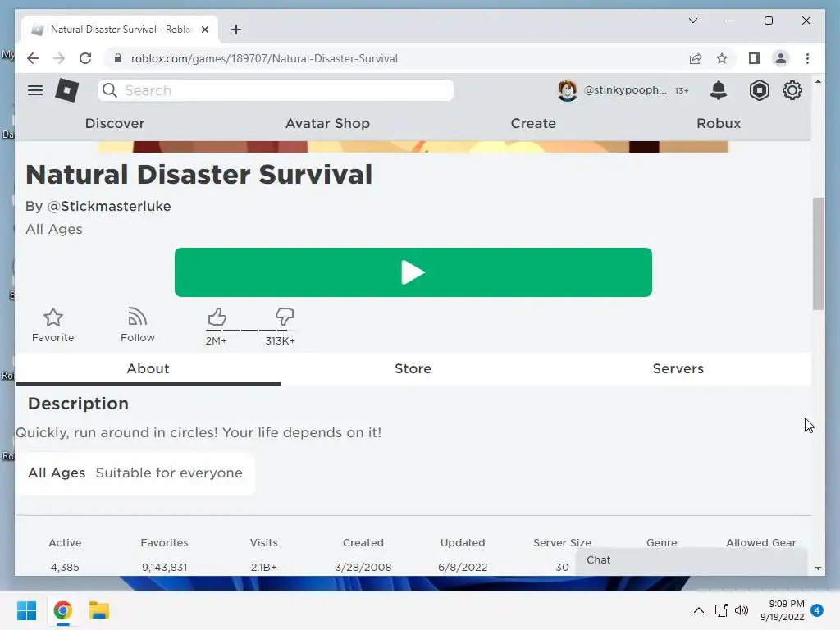
Task: Click the scrollbar up arrow
Action: [x=818, y=81]
